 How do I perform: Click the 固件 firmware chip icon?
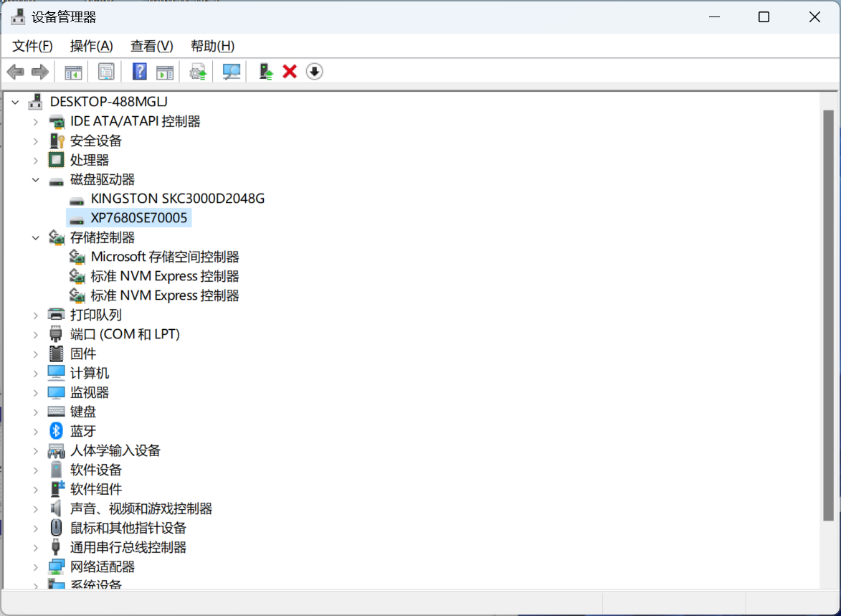[56, 354]
